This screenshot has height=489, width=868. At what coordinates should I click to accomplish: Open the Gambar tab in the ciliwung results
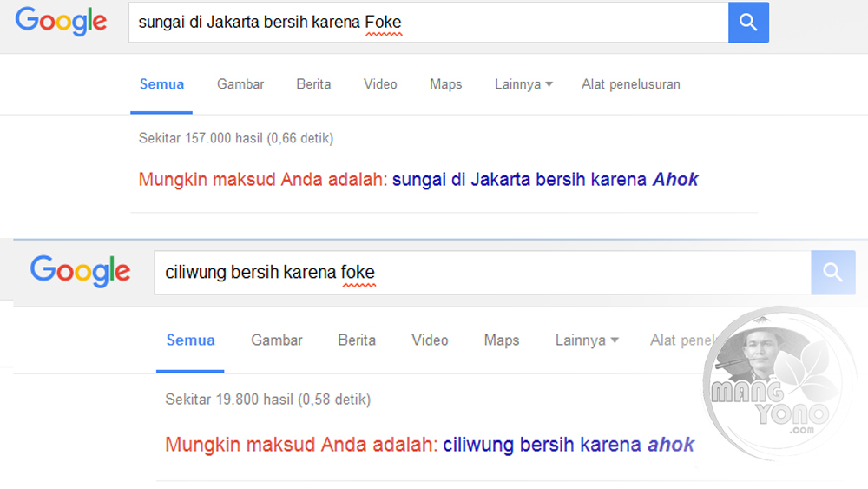[x=277, y=340]
